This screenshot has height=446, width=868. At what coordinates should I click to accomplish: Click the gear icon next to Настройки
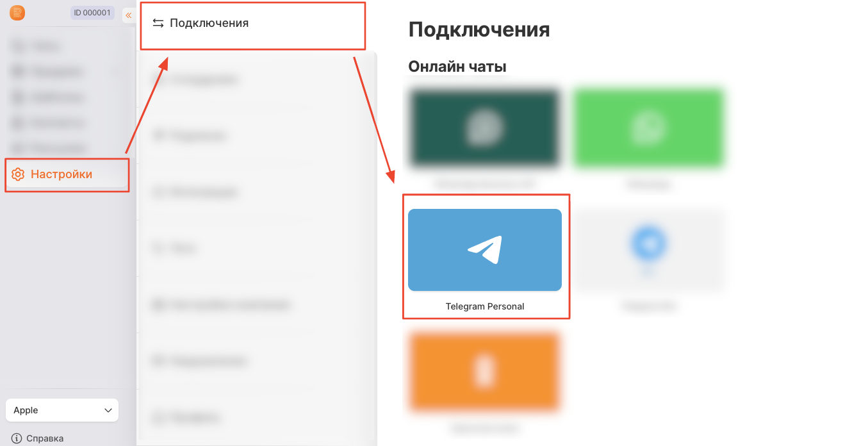tap(18, 174)
